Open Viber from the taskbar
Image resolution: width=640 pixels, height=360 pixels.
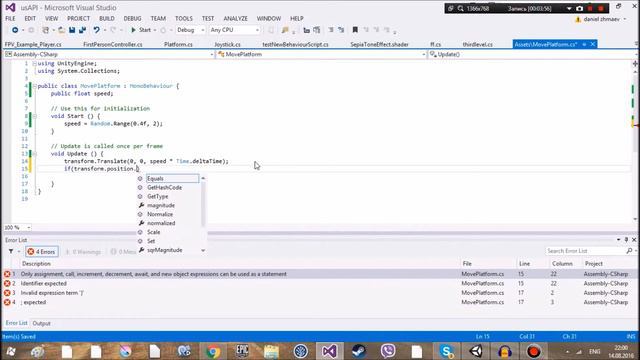pos(388,351)
